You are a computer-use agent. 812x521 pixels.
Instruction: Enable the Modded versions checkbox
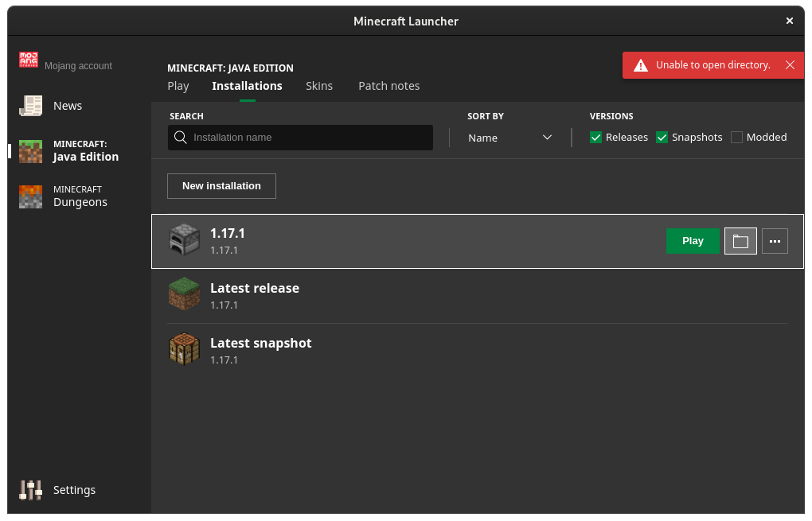(x=736, y=137)
